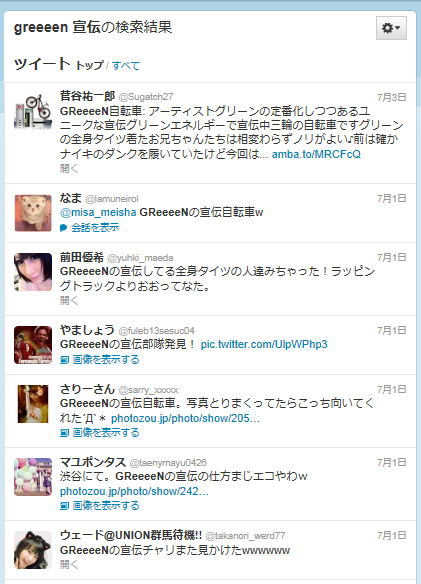421x584 pixels.
Task: Select the トップ tweets tab
Action: pyautogui.click(x=89, y=66)
